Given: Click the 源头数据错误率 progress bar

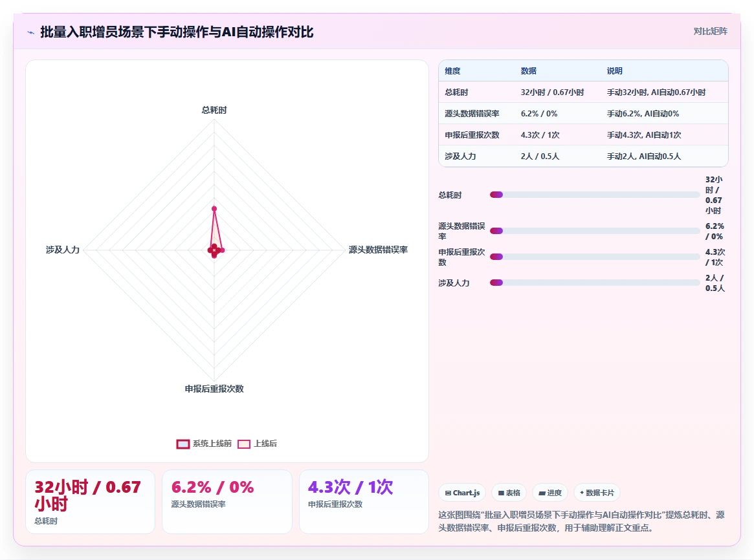Looking at the screenshot, I should (x=595, y=231).
